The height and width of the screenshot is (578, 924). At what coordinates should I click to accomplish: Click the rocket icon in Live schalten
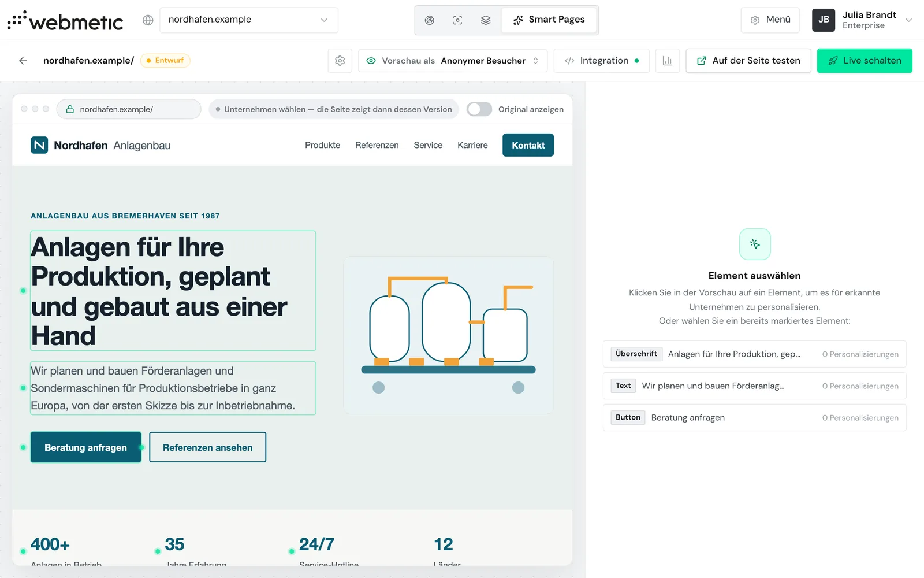[x=833, y=61]
